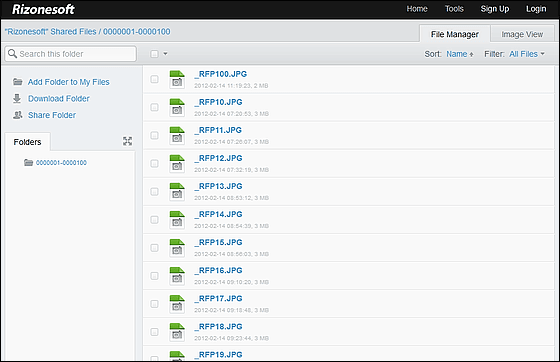Click the image file icon for _RFP100.JPG

coord(177,79)
